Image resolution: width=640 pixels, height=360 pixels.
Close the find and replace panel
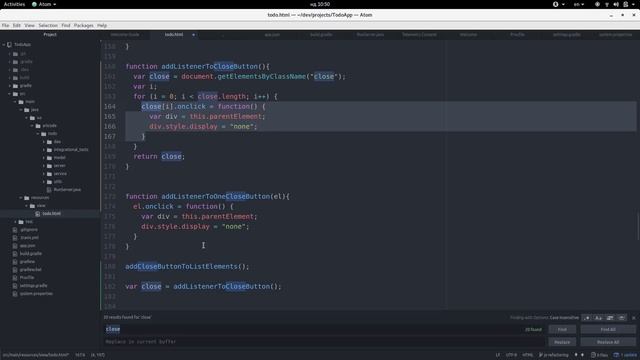click(633, 318)
